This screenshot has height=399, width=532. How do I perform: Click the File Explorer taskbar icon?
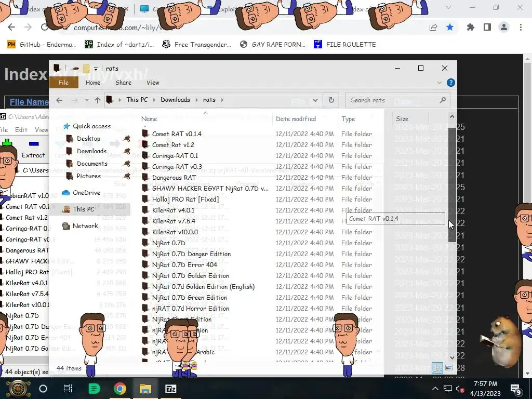coord(145,389)
